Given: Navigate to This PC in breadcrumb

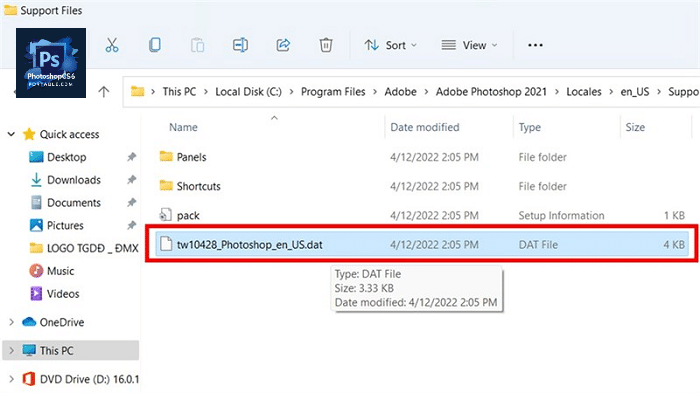Looking at the screenshot, I should pyautogui.click(x=179, y=92).
